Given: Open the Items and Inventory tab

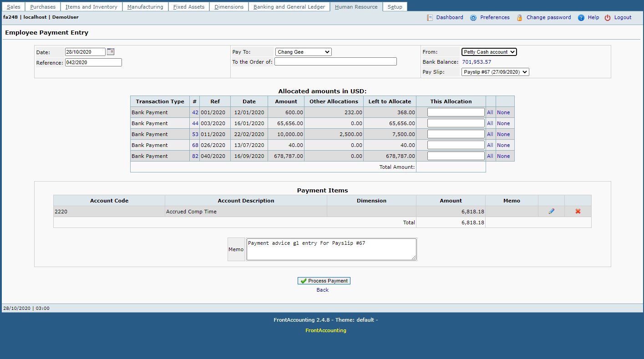Looking at the screenshot, I should point(91,7).
